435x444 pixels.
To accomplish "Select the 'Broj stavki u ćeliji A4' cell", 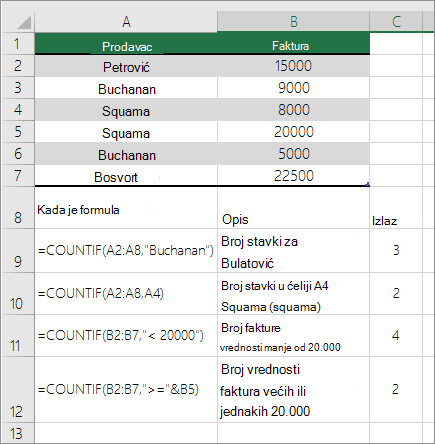I will [293, 294].
